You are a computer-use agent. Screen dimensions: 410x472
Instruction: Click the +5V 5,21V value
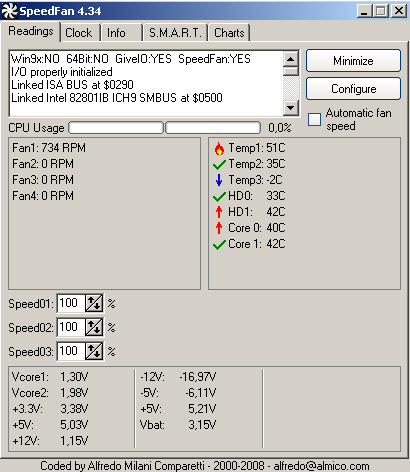202,409
